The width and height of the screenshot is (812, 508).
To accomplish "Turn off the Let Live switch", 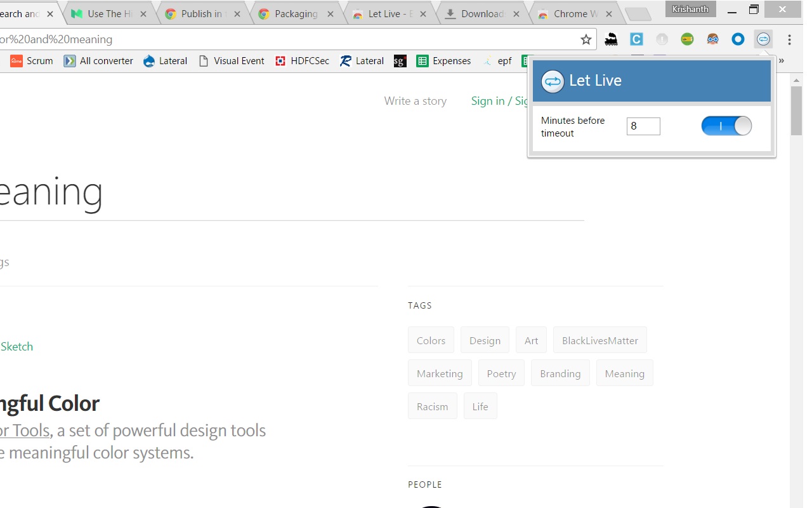I will (726, 126).
